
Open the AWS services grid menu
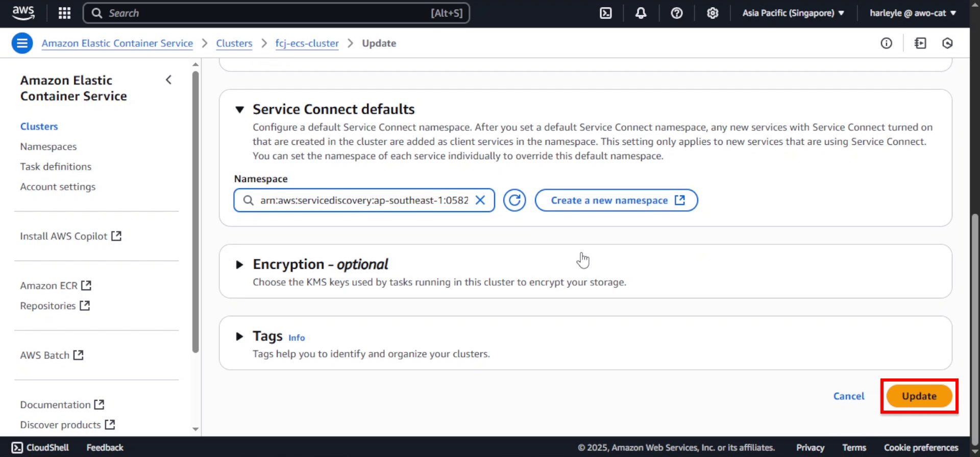(64, 13)
